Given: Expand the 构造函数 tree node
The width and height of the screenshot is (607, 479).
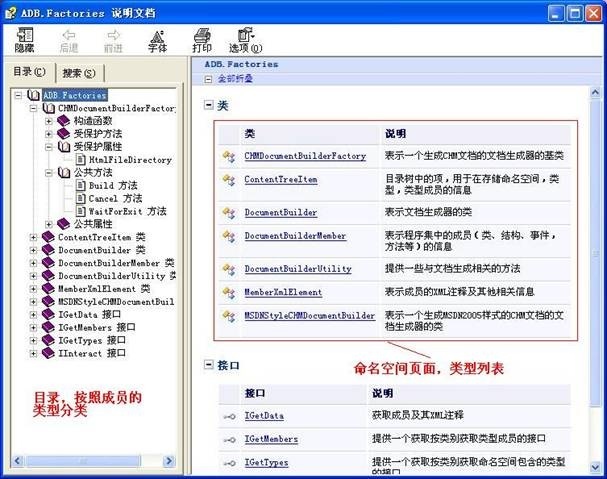Looking at the screenshot, I should pos(49,120).
